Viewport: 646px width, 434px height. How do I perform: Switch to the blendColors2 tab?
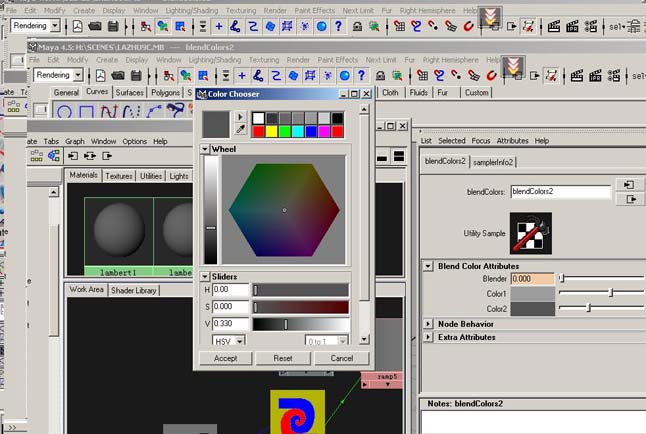(x=445, y=161)
